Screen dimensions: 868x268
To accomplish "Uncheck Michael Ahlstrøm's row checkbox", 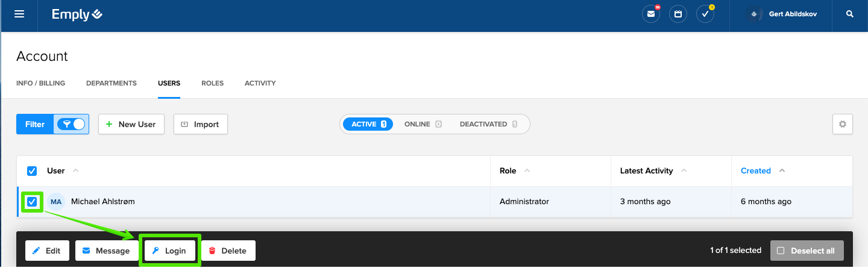I will click(x=33, y=202).
